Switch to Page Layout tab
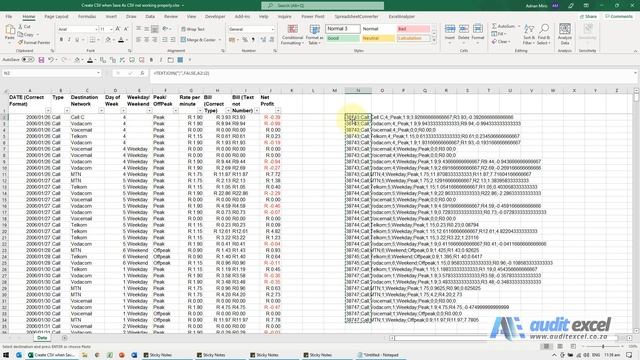 pos(56,17)
